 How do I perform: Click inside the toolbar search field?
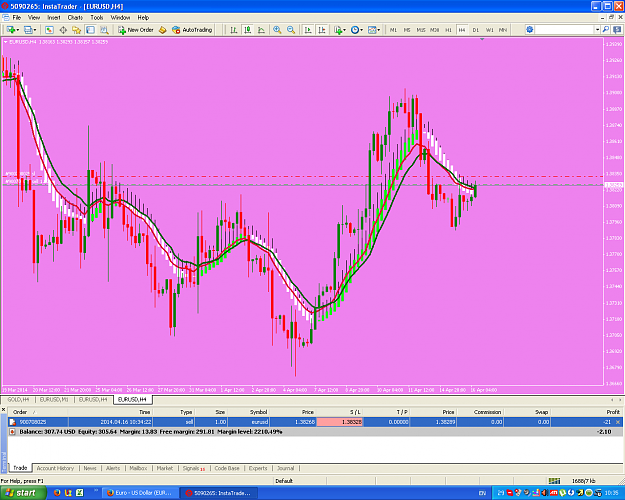click(x=564, y=30)
